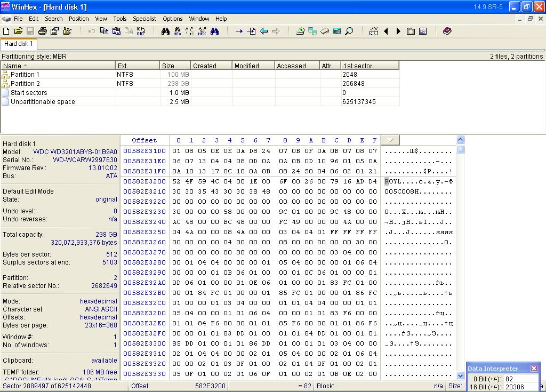Click the Open Disk toolbar icon
546x392 pixels.
pos(300,31)
